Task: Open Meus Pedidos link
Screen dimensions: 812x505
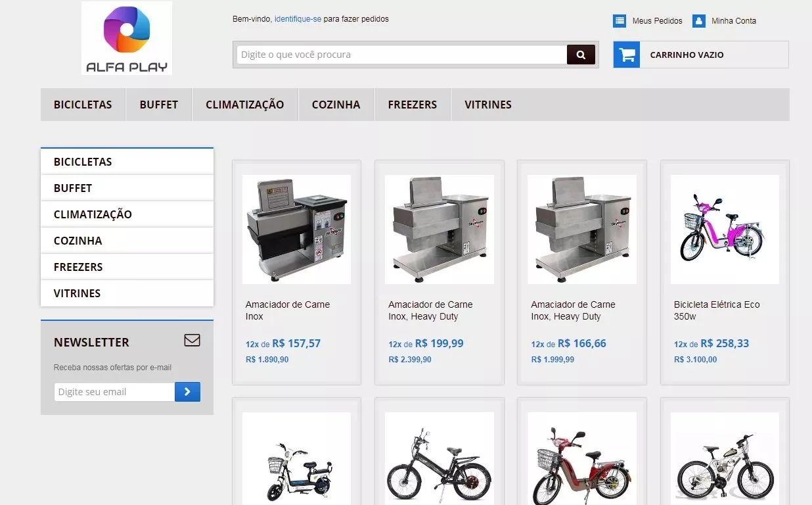Action: click(x=657, y=21)
